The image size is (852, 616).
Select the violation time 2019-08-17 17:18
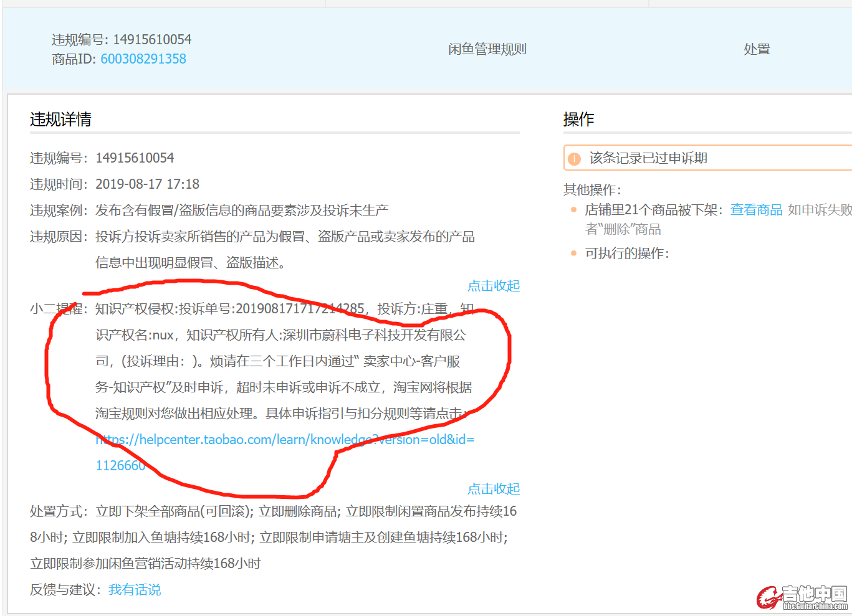click(147, 184)
